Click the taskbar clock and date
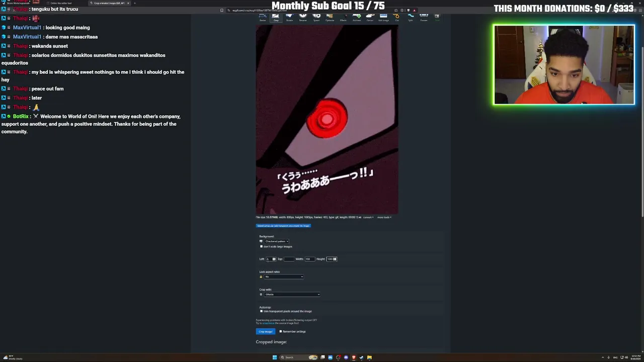Viewport: 644px width, 362px height. (x=636, y=357)
